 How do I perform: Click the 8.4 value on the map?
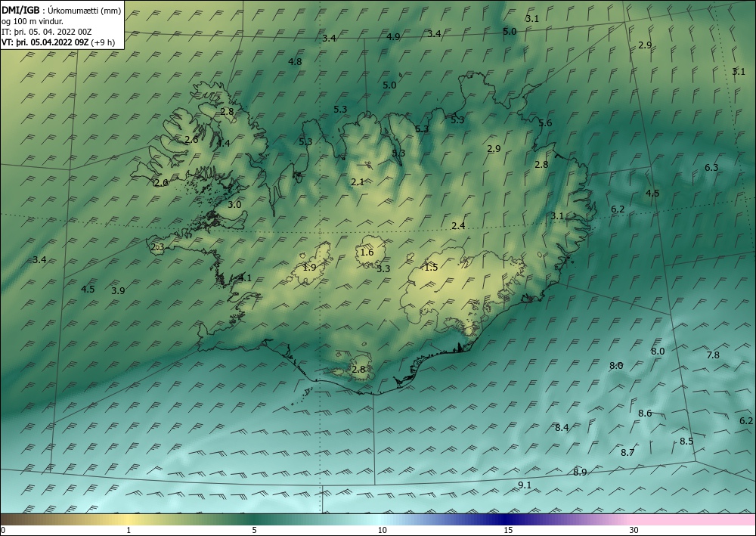point(562,427)
